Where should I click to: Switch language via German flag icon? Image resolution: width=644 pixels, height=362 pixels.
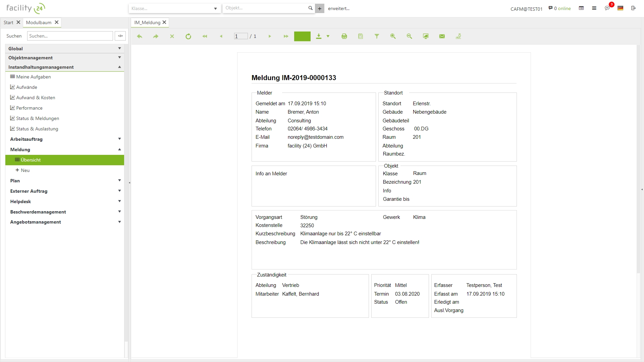(x=620, y=8)
